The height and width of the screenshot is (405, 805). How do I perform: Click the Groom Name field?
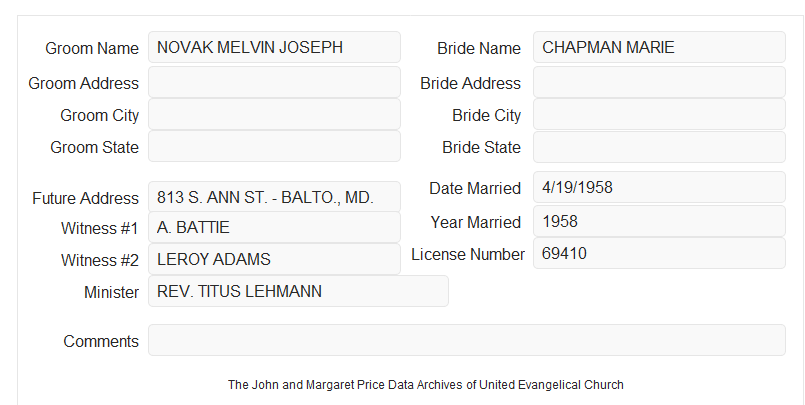click(274, 47)
